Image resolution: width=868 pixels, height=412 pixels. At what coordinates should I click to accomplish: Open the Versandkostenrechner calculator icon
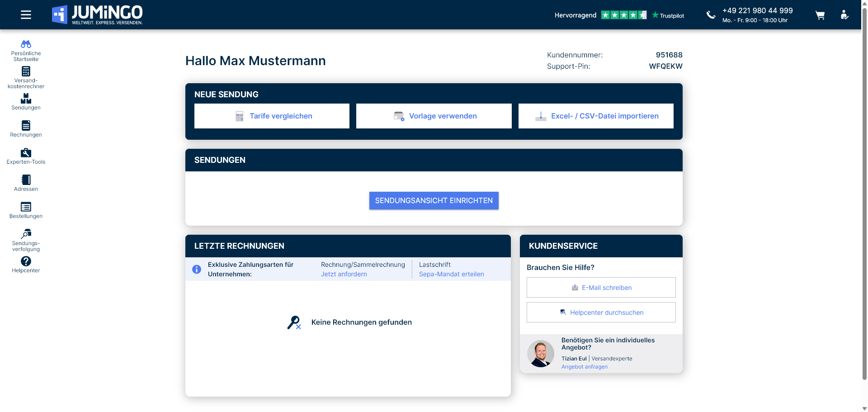click(x=26, y=71)
